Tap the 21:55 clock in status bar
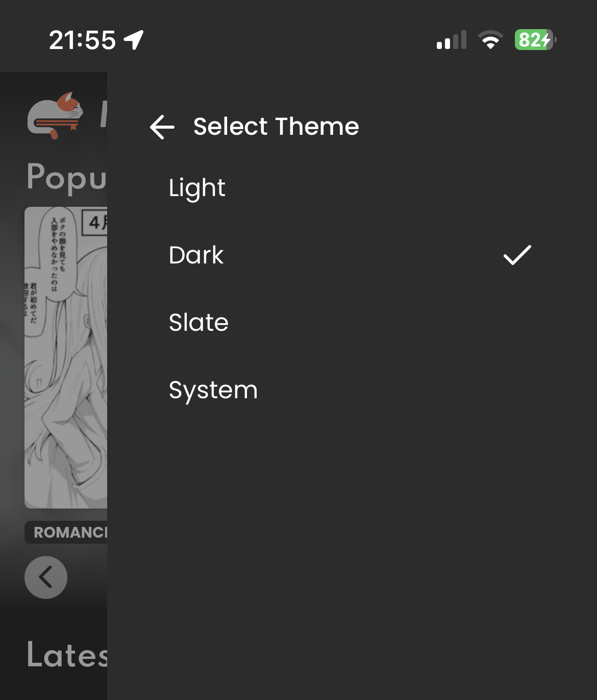This screenshot has width=597, height=700. coord(82,40)
